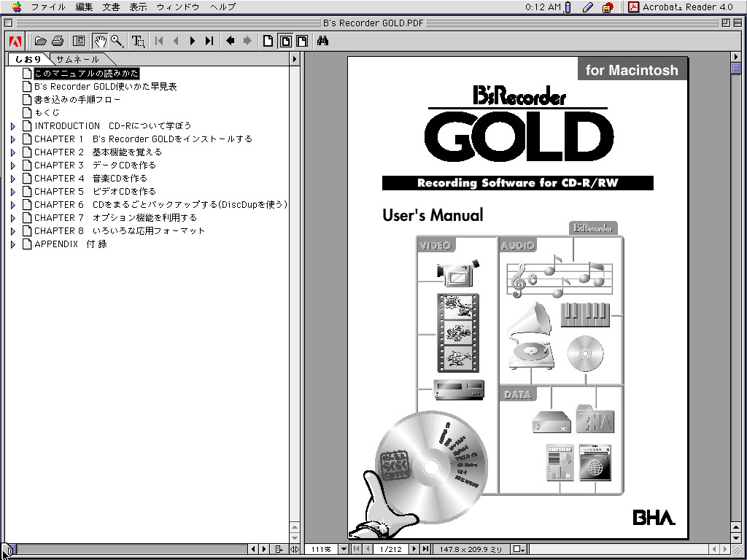The width and height of the screenshot is (747, 560).
Task: Open the ファイル menu
Action: (48, 7)
